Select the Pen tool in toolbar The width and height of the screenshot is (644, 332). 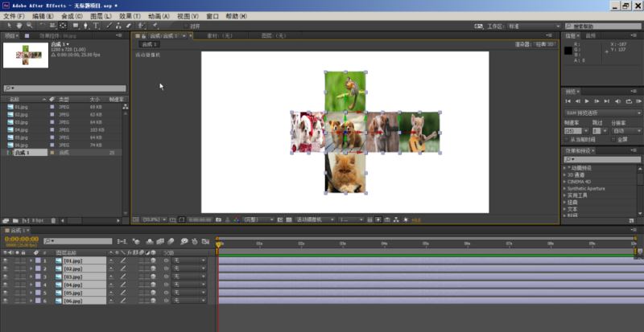tap(86, 26)
